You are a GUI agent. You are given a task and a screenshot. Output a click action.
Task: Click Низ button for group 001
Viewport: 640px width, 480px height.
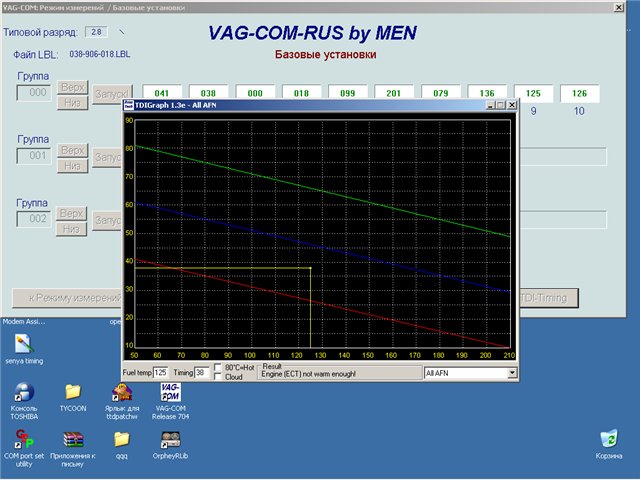coord(73,166)
